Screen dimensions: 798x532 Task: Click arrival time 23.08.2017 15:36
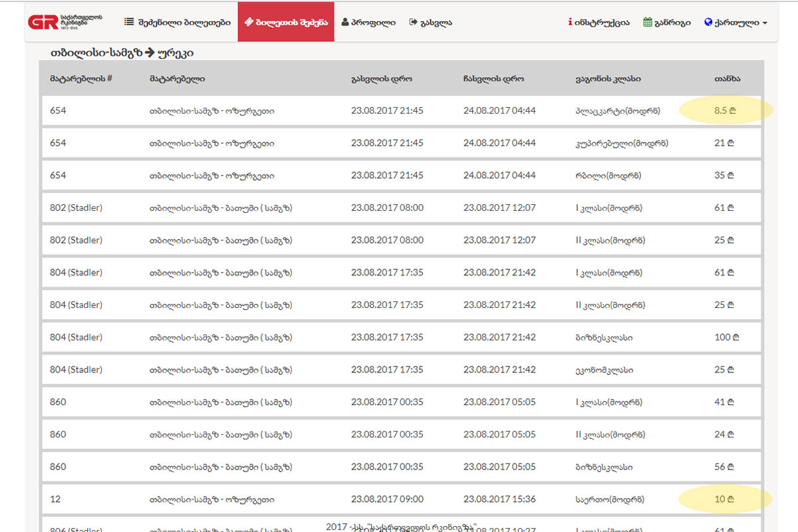tap(499, 499)
